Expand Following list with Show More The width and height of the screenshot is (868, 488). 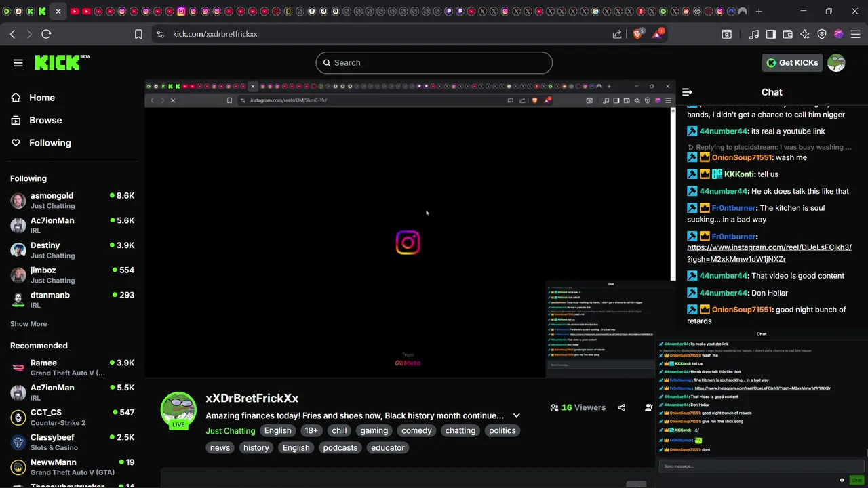28,324
